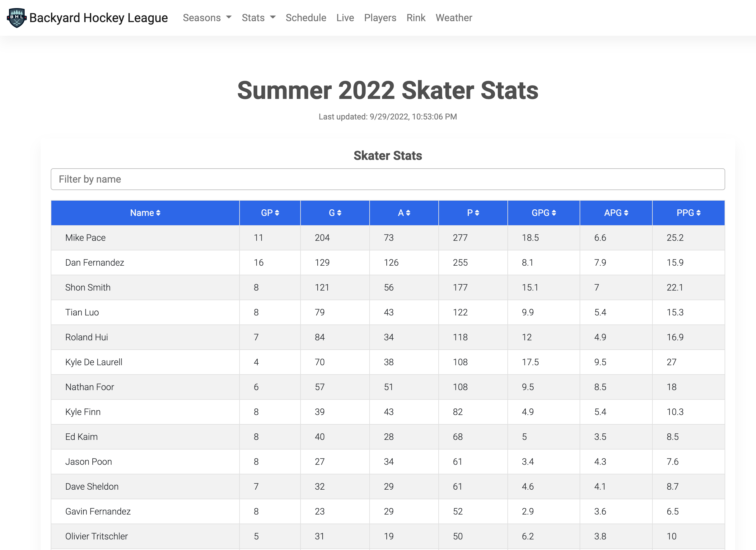Sort by G goals column icon
Image resolution: width=756 pixels, height=550 pixels.
(x=339, y=213)
